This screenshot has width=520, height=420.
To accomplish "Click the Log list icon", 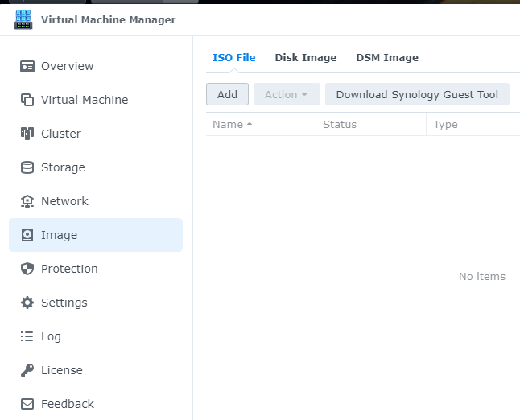I will point(27,336).
